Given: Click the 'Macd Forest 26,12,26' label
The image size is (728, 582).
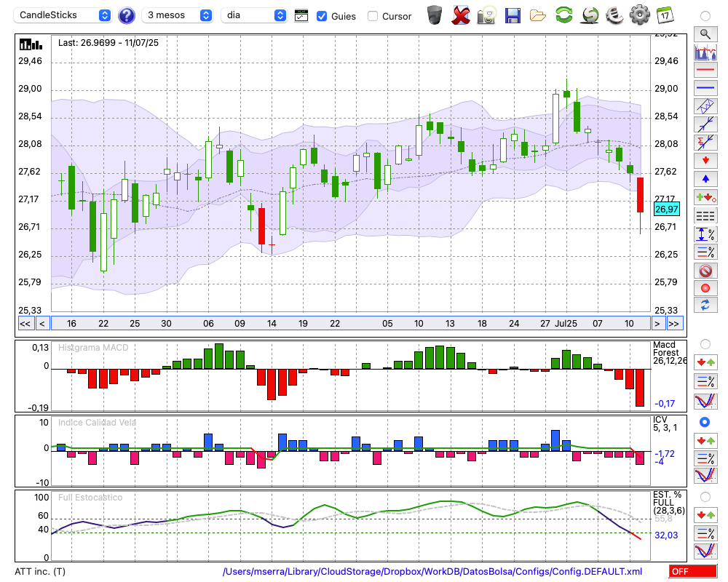Looking at the screenshot, I should point(670,353).
